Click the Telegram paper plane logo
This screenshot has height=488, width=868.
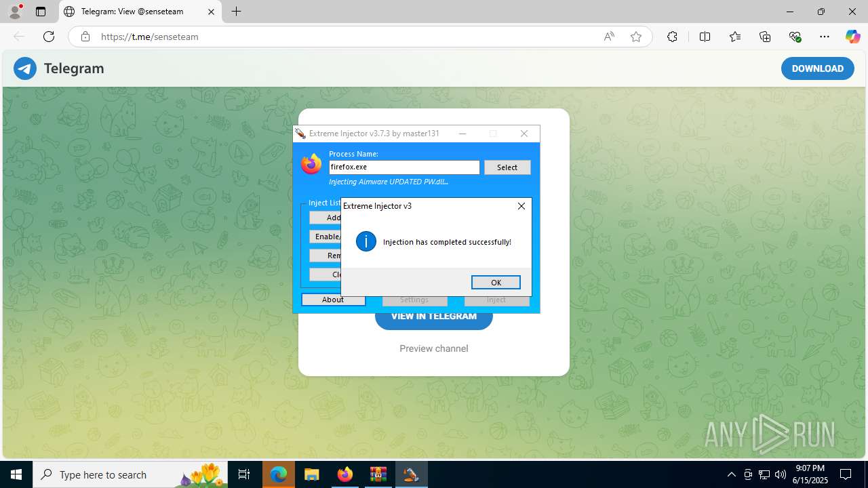(25, 68)
